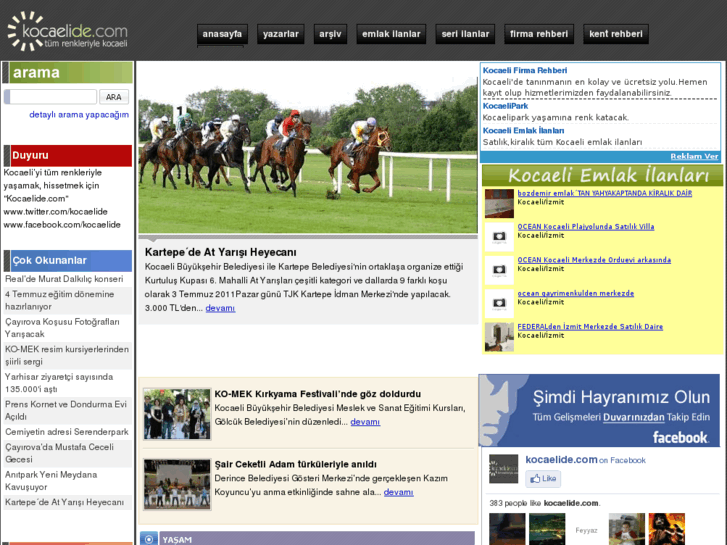Viewport: 727px width, 545px height.
Task: Open Kocaeli Firma Rehberi ad link
Action: [x=524, y=71]
